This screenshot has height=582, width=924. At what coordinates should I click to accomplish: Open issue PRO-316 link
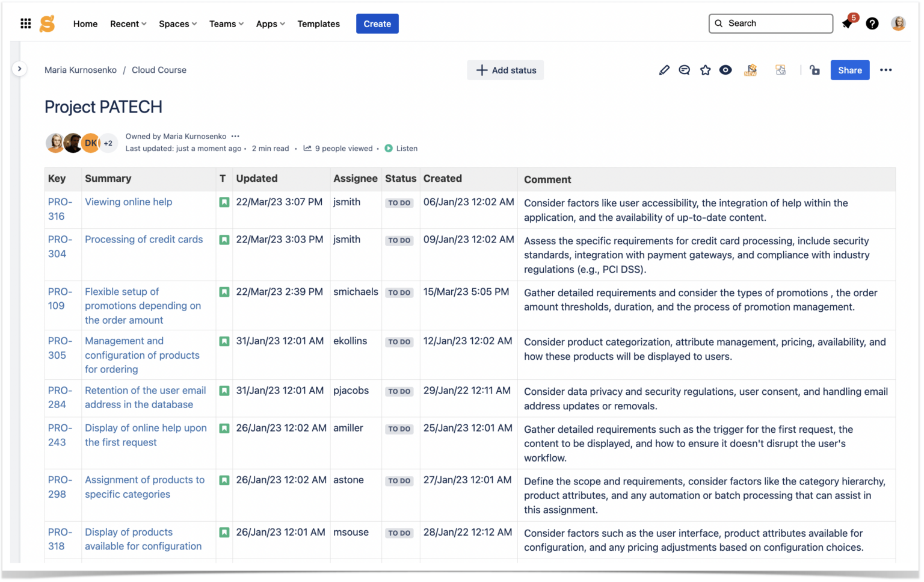(60, 209)
